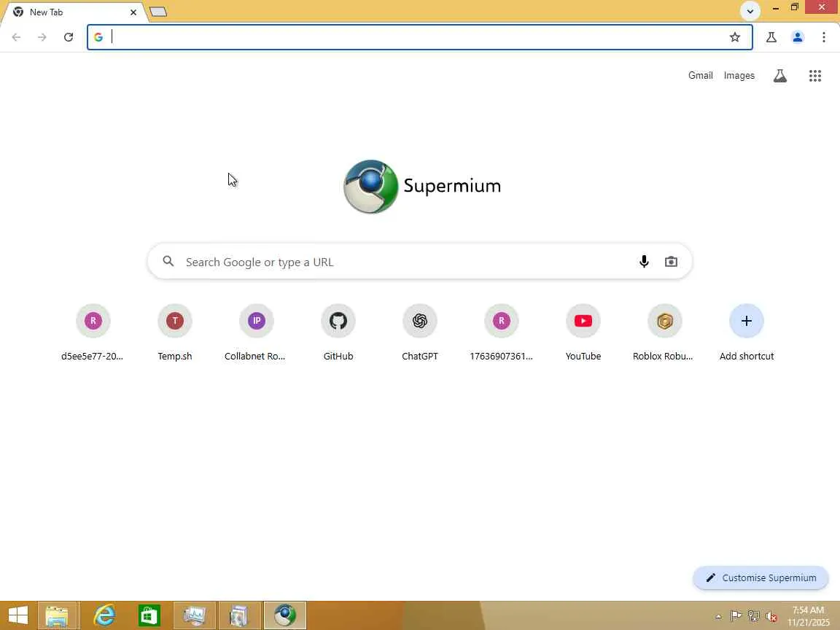
Task: Open the Temp.sh shortcut
Action: 175,332
